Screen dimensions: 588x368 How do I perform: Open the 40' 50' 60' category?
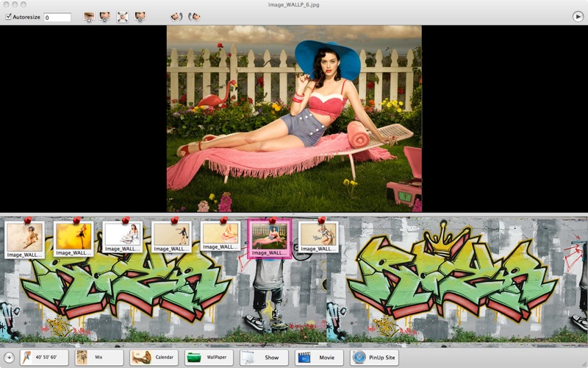coord(44,357)
